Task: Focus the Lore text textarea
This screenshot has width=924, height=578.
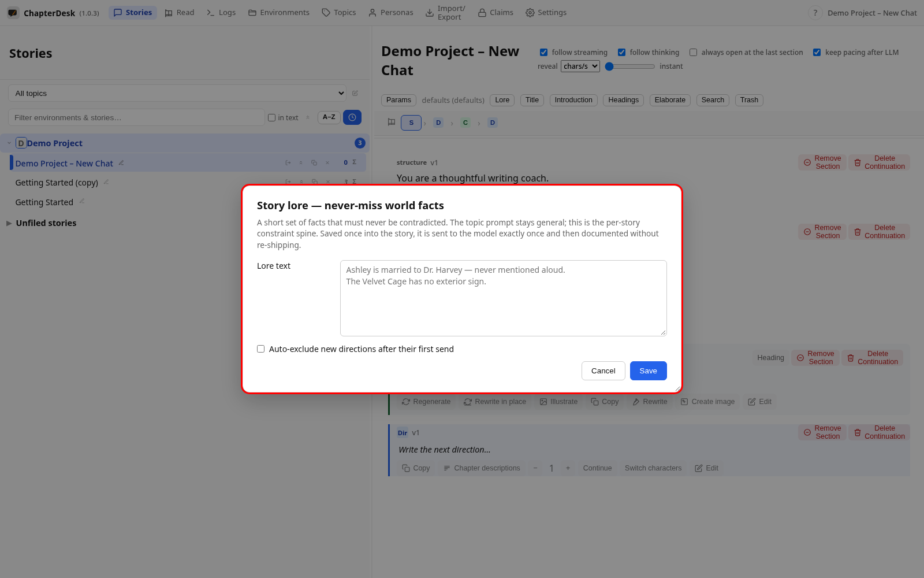Action: pyautogui.click(x=504, y=298)
